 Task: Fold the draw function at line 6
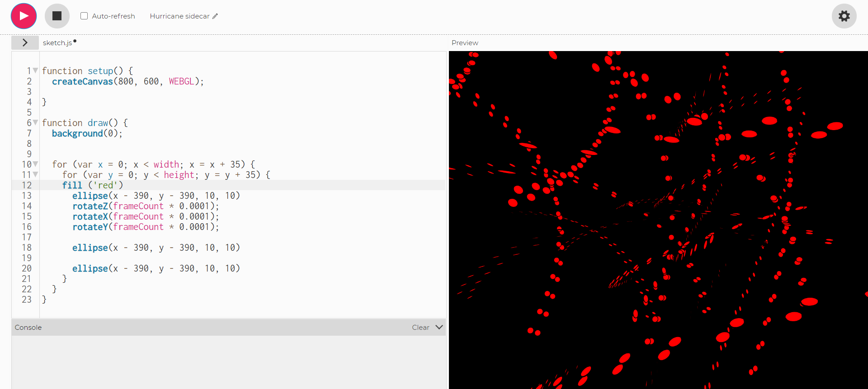tap(35, 122)
